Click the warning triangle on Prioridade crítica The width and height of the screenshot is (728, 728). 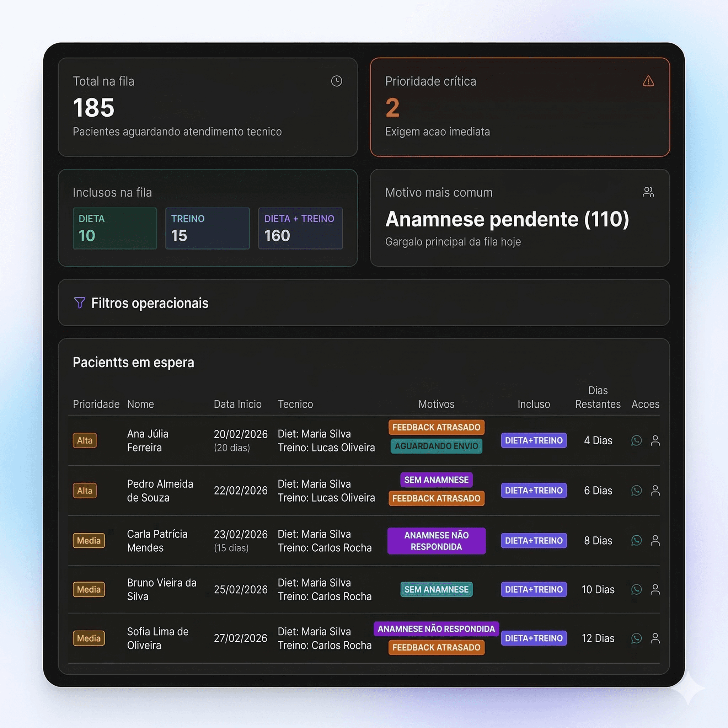click(x=648, y=81)
